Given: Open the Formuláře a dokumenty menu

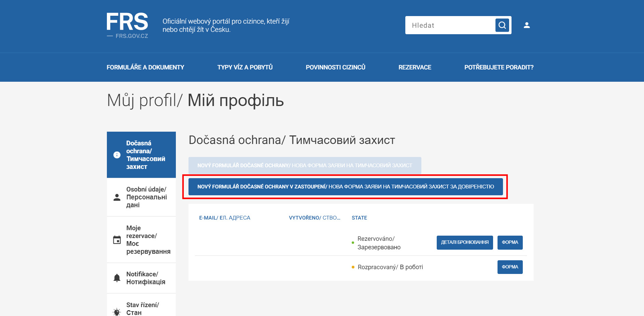Looking at the screenshot, I should 145,67.
